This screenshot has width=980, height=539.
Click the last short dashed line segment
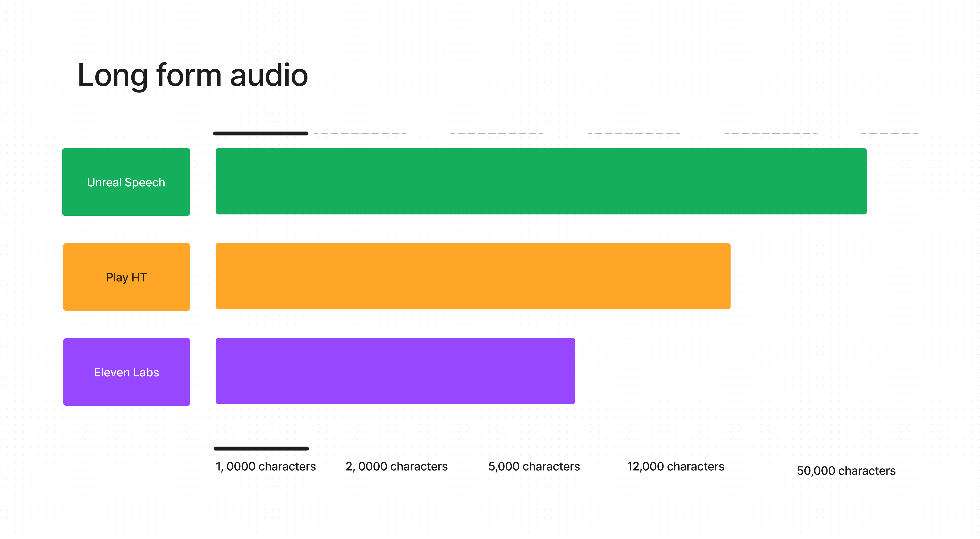[889, 133]
